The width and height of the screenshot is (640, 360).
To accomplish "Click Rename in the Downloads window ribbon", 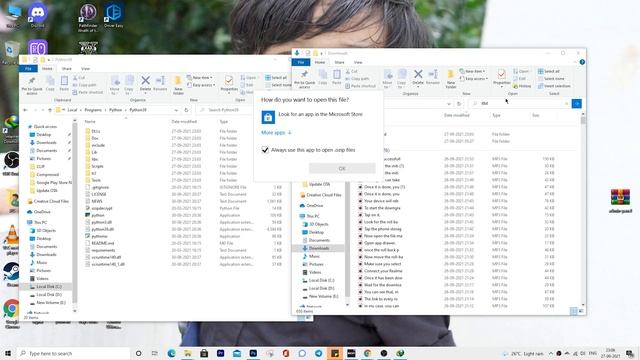I will [433, 77].
